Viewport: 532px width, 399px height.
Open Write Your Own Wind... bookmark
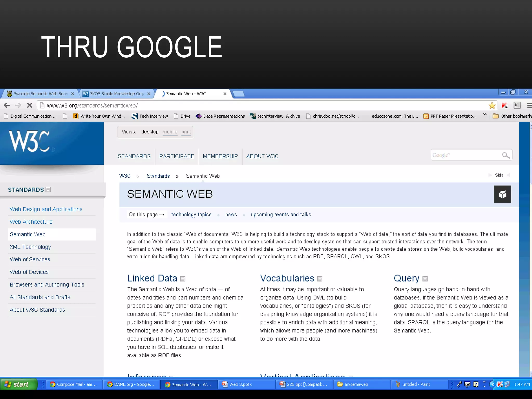(99, 116)
